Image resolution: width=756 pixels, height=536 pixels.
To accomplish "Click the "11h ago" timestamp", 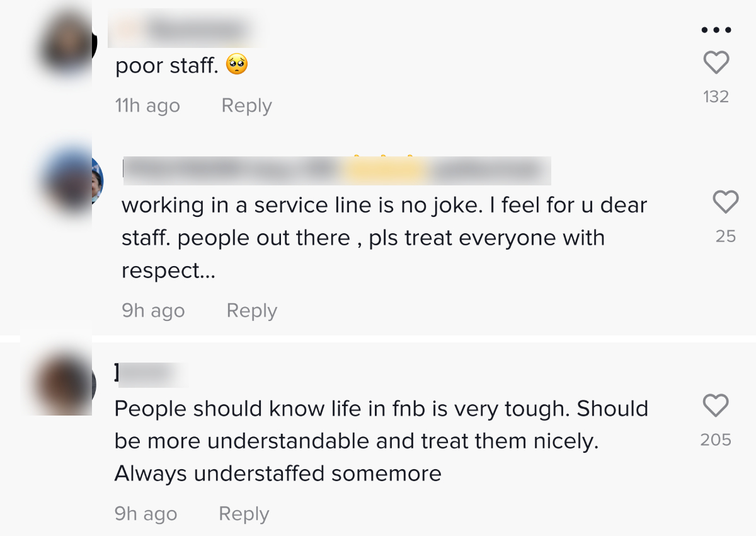I will [x=147, y=106].
